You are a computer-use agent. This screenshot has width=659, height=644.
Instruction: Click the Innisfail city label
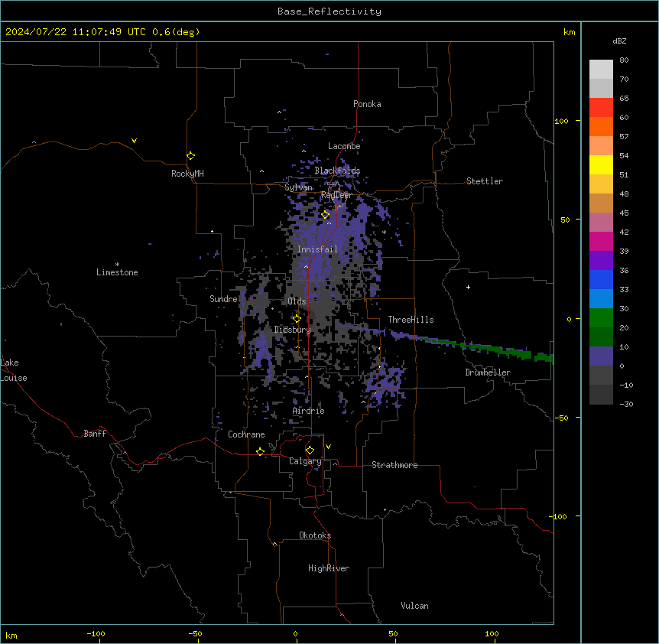pyautogui.click(x=317, y=249)
